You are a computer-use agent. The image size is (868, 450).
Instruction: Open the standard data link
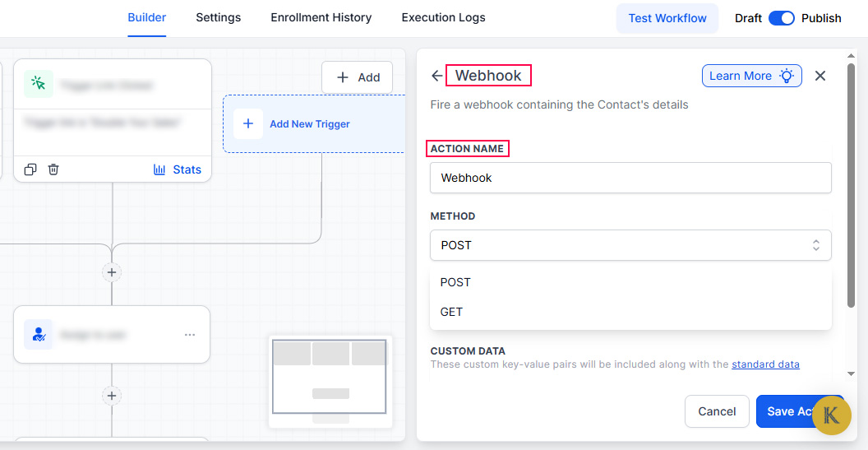[765, 364]
